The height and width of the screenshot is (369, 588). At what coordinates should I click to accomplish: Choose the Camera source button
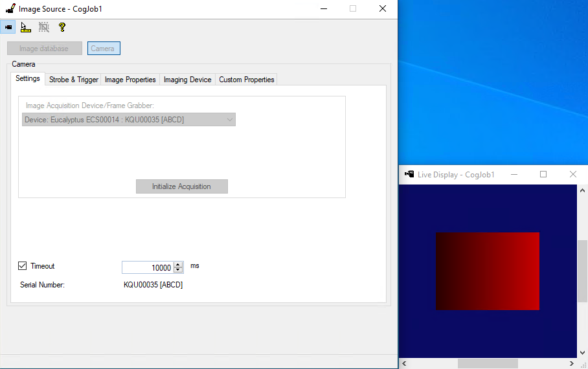103,49
